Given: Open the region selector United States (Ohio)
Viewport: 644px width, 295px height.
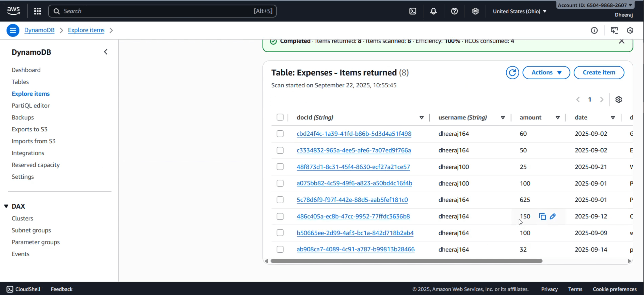Looking at the screenshot, I should (x=520, y=11).
